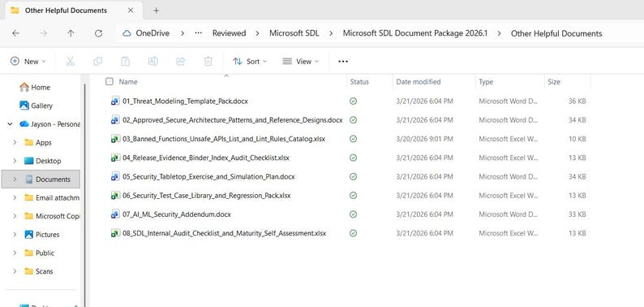Click the 3/20/2026 9:01 PM date cell
644x307 pixels.
point(425,139)
